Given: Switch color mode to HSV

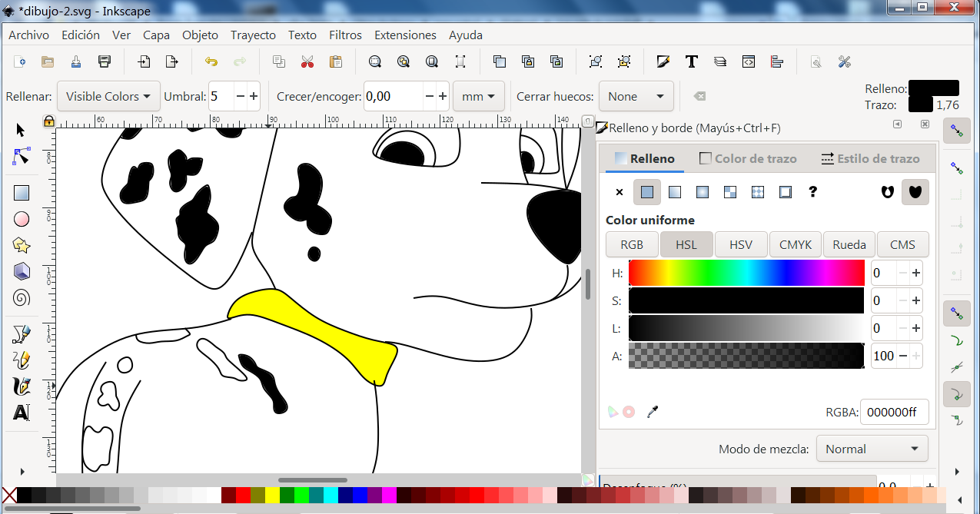Looking at the screenshot, I should pos(741,244).
